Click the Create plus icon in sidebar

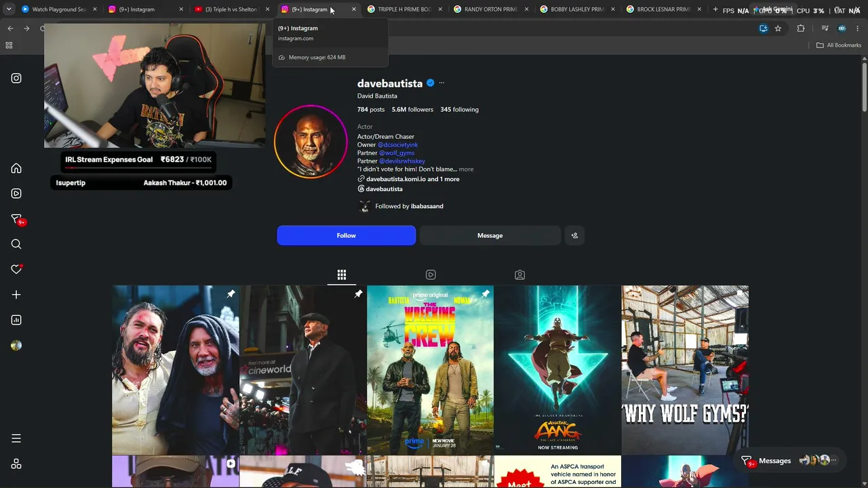click(16, 295)
